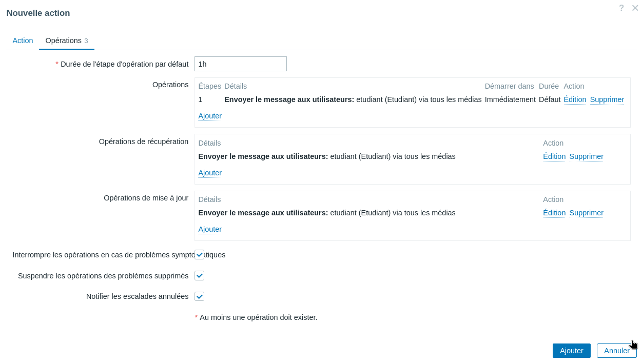Click the help question mark icon
Image resolution: width=642 pixels, height=364 pixels.
pos(621,8)
